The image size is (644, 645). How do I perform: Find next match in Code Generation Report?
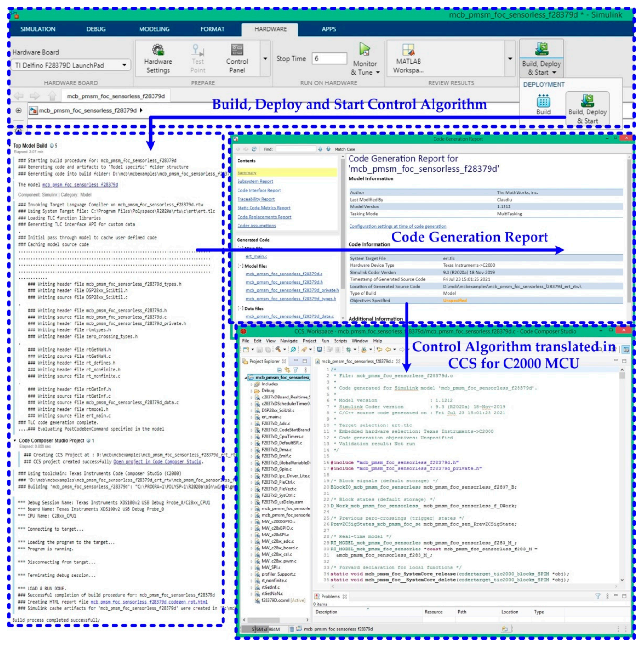tap(328, 149)
